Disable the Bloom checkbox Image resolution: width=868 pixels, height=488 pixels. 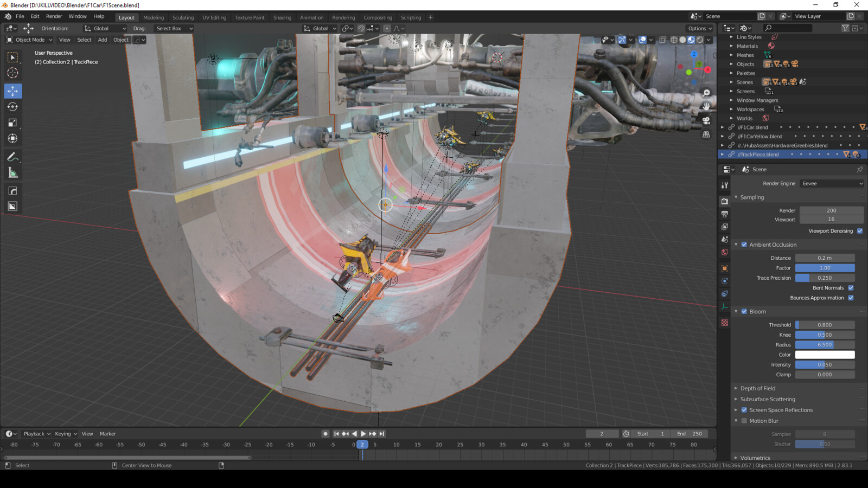point(744,312)
